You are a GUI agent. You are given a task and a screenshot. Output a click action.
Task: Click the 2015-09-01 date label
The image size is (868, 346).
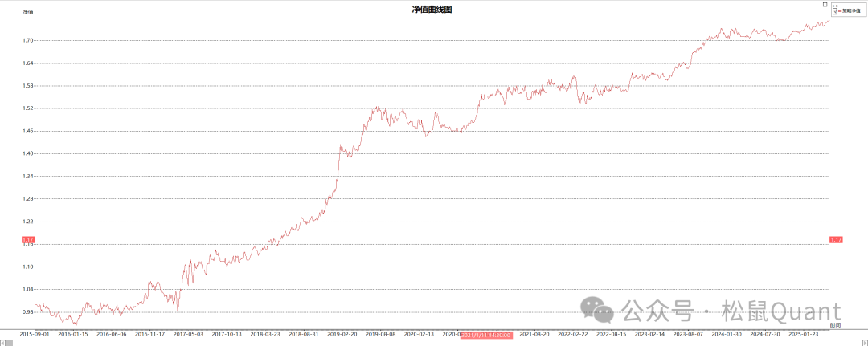35,334
